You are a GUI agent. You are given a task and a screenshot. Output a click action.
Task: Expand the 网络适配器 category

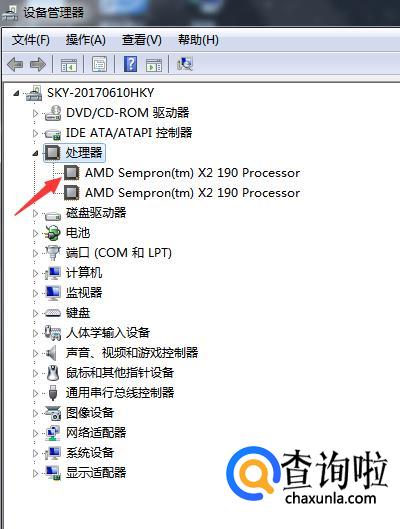[x=35, y=433]
